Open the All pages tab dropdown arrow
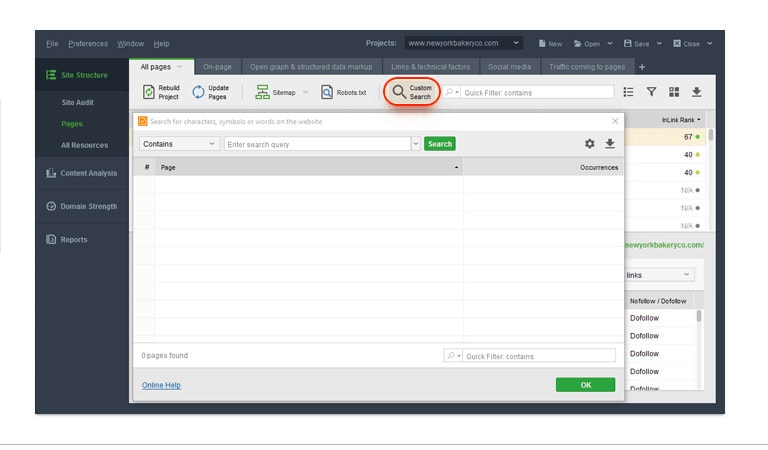 pyautogui.click(x=179, y=67)
